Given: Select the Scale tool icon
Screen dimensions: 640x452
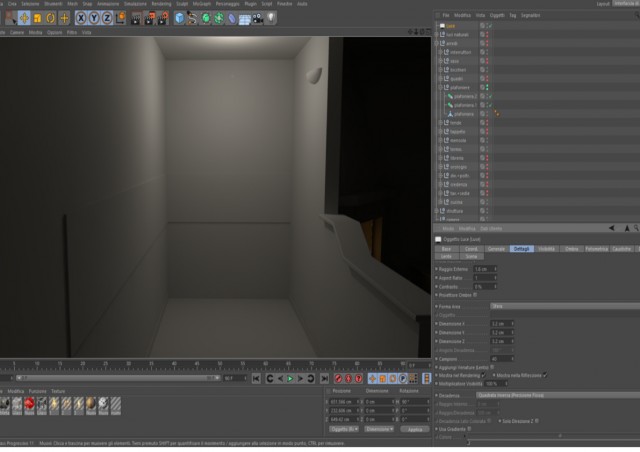Looking at the screenshot, I should pos(38,18).
